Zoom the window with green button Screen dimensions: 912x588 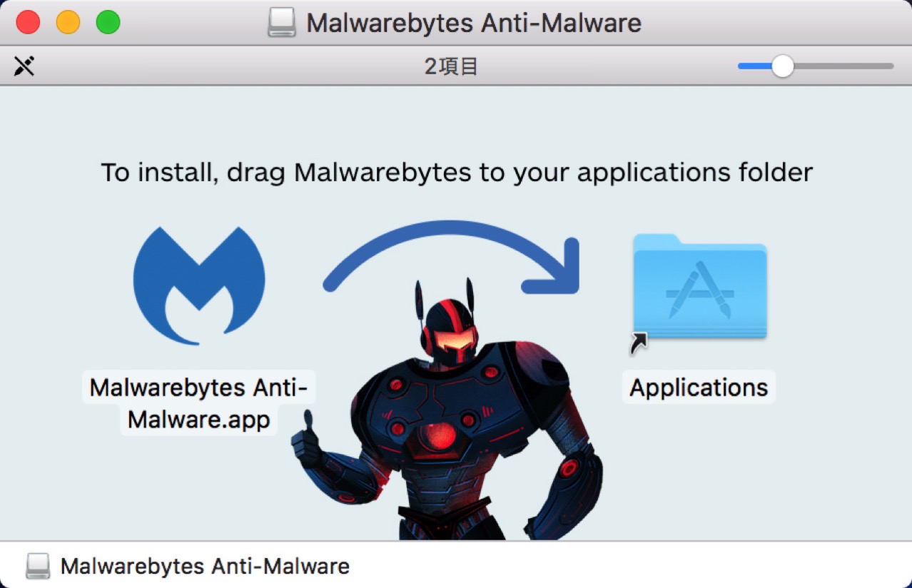[108, 23]
